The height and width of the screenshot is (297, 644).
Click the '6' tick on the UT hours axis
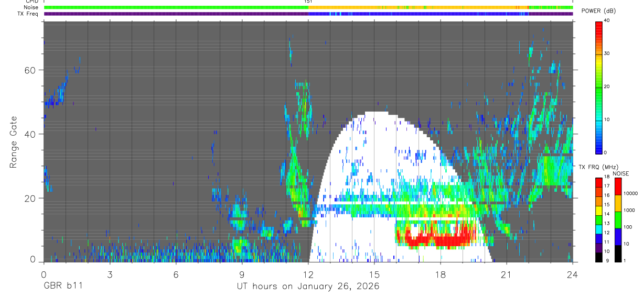click(176, 274)
